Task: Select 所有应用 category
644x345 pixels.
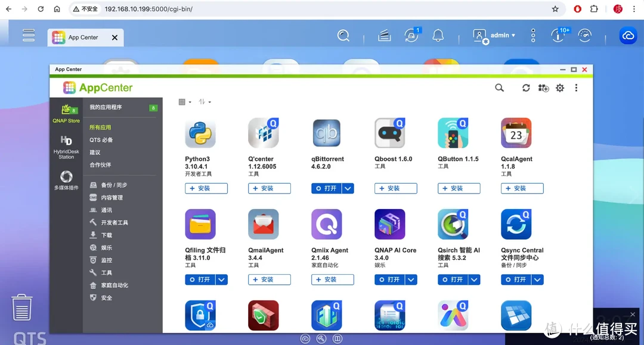Action: point(100,128)
